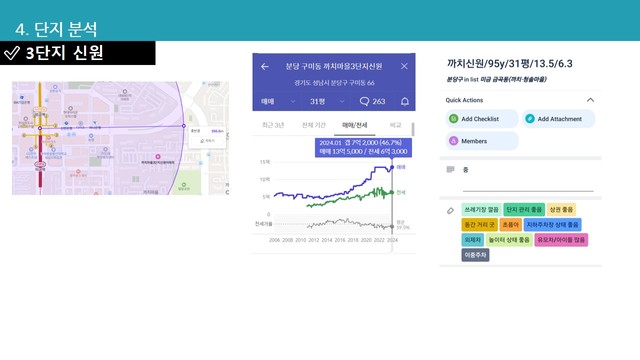Click the pink apartment marker on map
Viewport: 640px width, 360px height.
pos(158,156)
